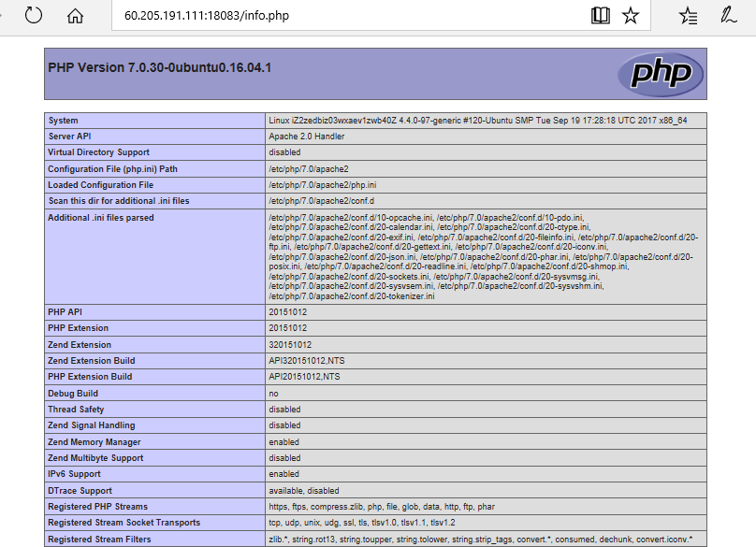Select Registered PHP Streams label

click(97, 507)
